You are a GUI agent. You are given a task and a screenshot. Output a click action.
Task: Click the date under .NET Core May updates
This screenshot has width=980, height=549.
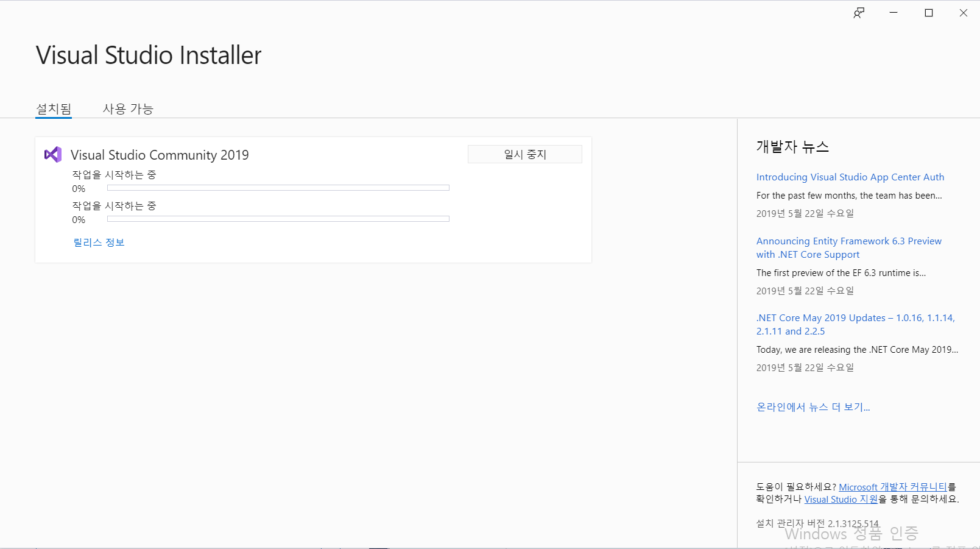[x=805, y=367]
